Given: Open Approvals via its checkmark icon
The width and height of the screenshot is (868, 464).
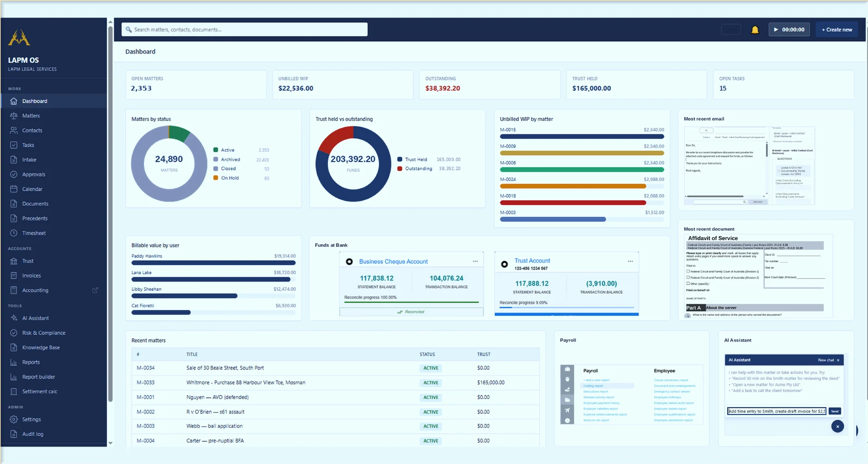Looking at the screenshot, I should 14,174.
